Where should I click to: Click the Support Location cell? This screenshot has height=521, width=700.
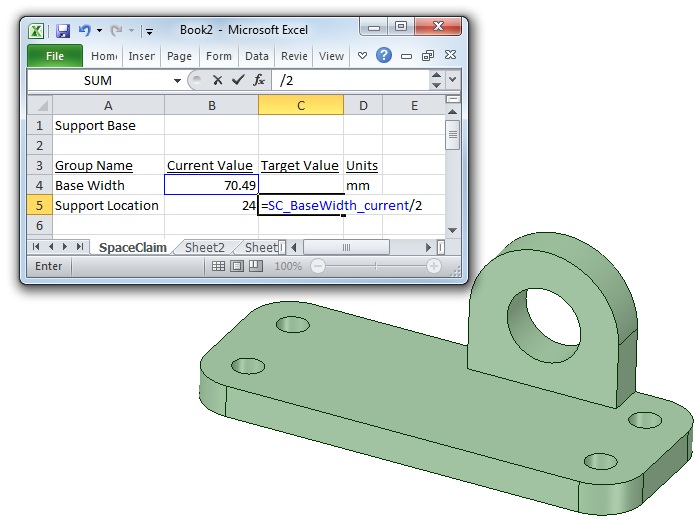(108, 205)
